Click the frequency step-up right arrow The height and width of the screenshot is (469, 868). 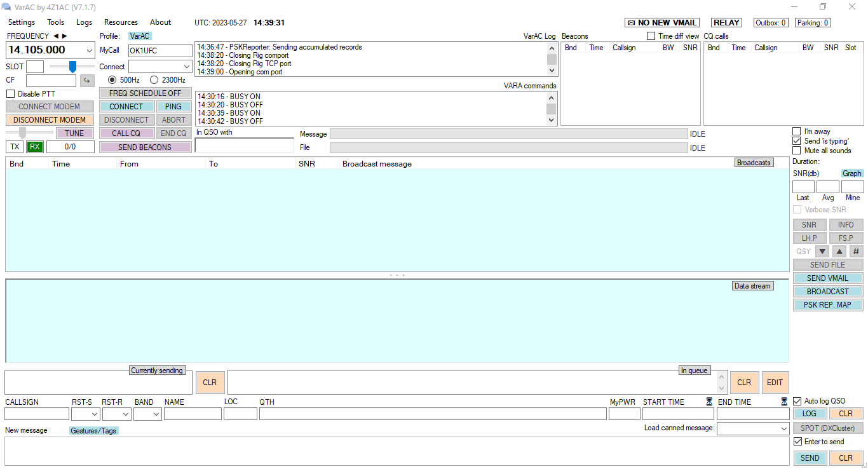click(x=64, y=36)
